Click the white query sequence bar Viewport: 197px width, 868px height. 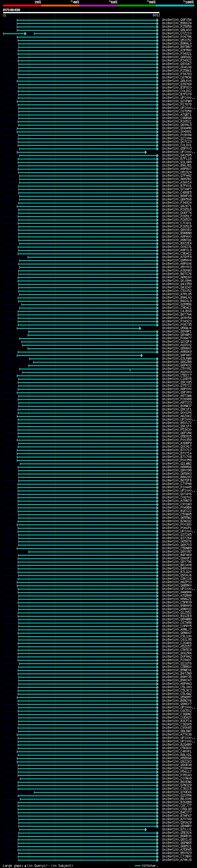(x=81, y=13)
